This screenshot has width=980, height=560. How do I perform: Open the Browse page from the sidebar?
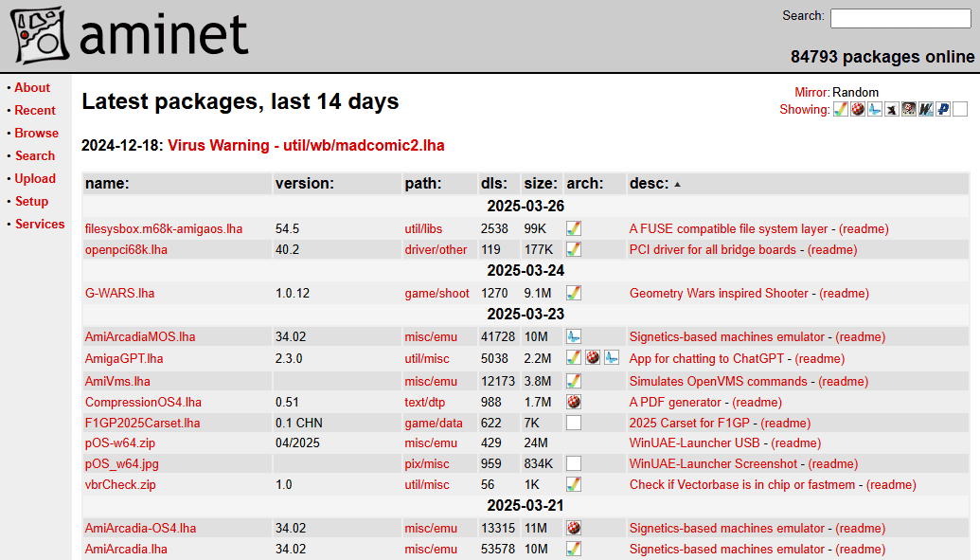point(36,133)
